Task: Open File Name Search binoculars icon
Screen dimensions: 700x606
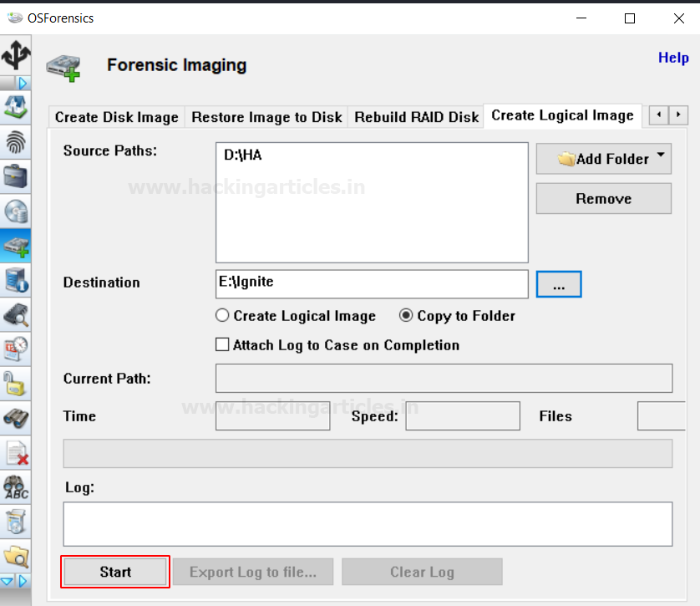Action: [16, 418]
